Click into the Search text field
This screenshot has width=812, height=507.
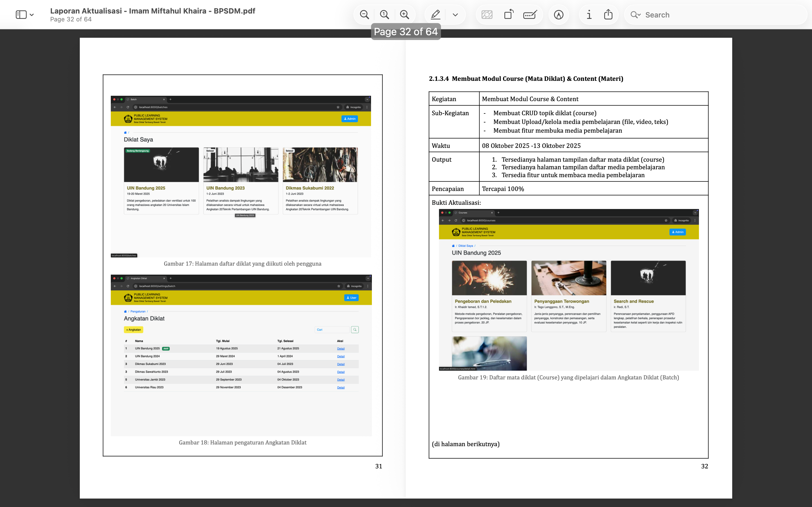[721, 15]
